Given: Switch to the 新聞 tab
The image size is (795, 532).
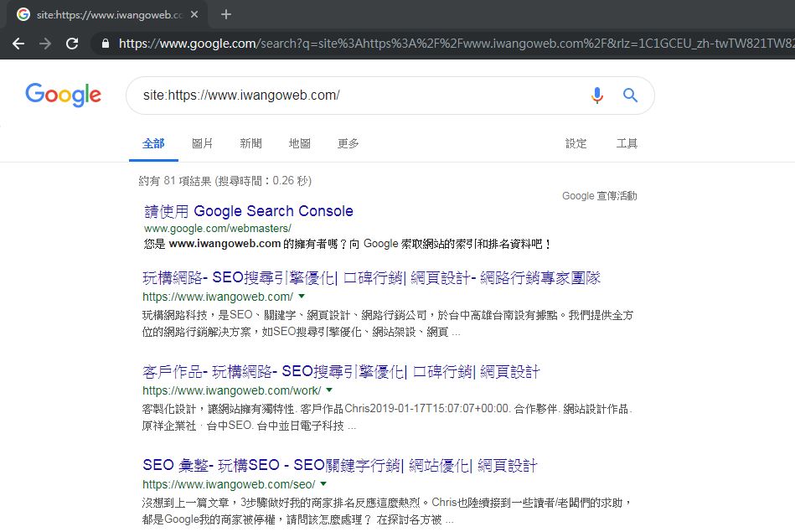Looking at the screenshot, I should pos(251,144).
